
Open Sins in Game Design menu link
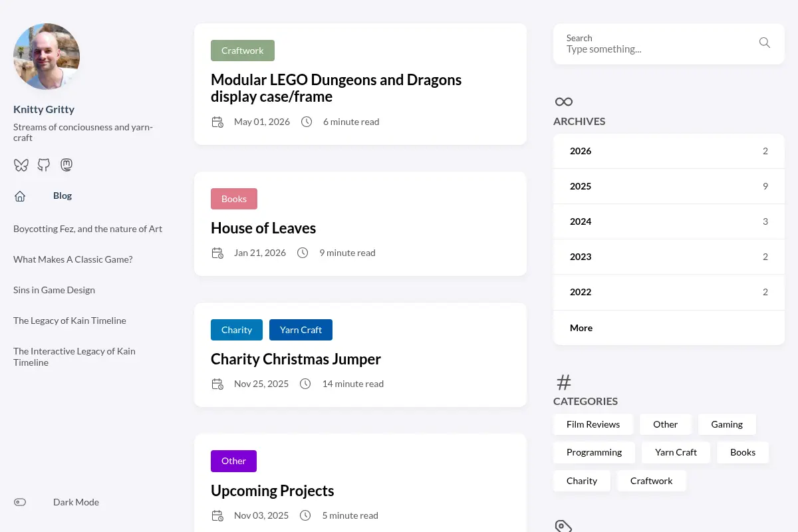pyautogui.click(x=54, y=290)
